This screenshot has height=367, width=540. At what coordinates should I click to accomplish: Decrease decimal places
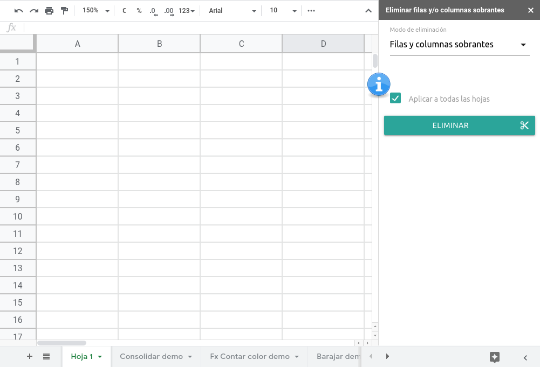[154, 11]
